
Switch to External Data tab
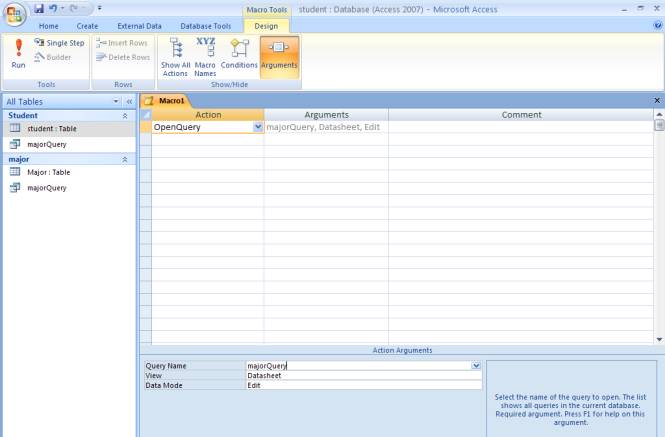(x=140, y=26)
